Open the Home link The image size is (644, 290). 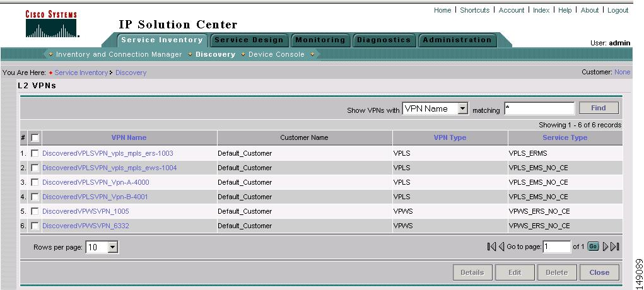point(442,10)
